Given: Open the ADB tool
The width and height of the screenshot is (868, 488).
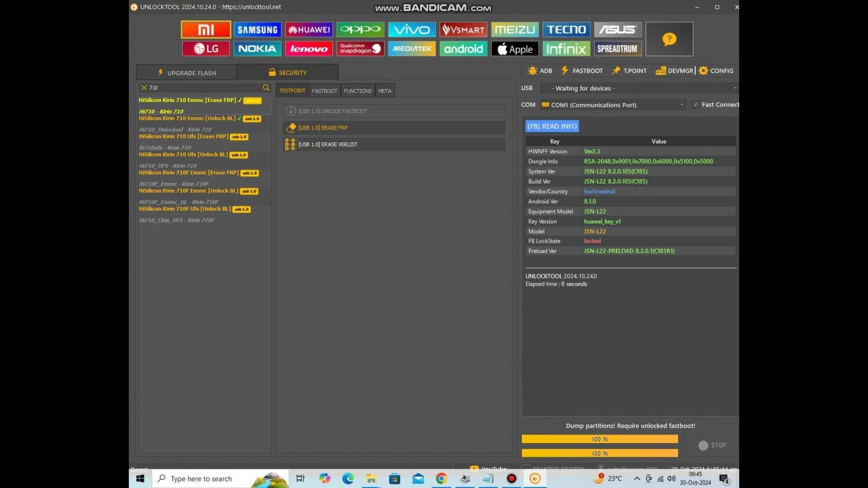Looking at the screenshot, I should 540,70.
